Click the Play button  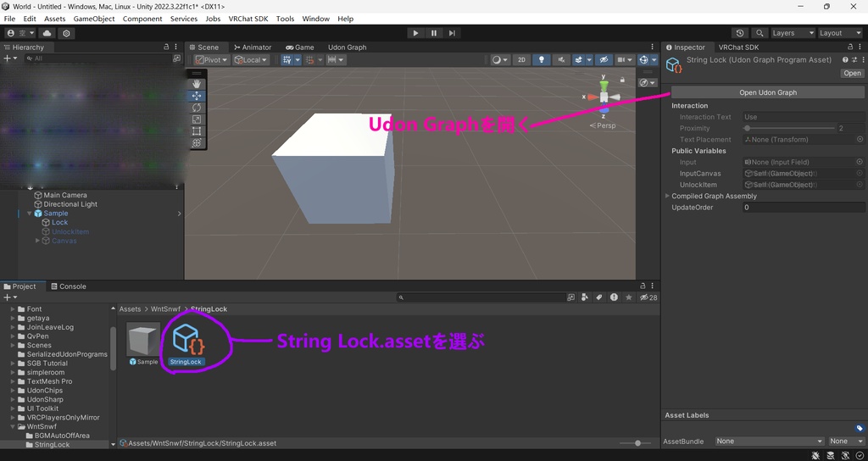point(415,33)
